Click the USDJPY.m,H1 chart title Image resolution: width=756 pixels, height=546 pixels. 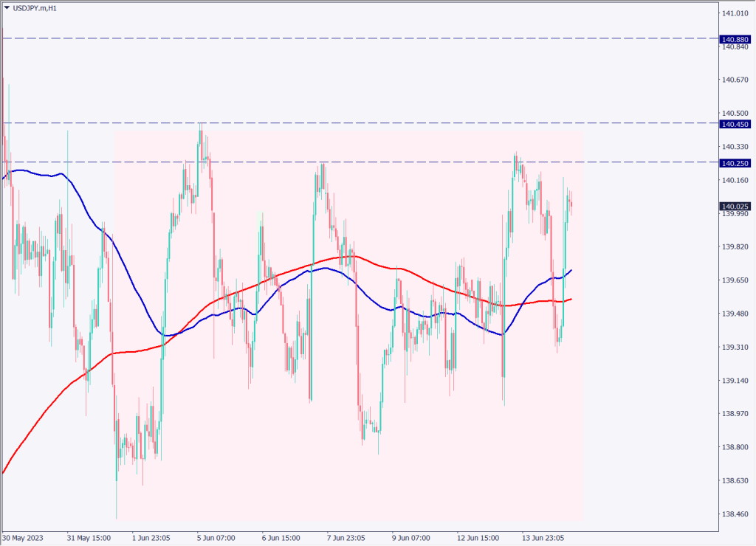click(35, 8)
